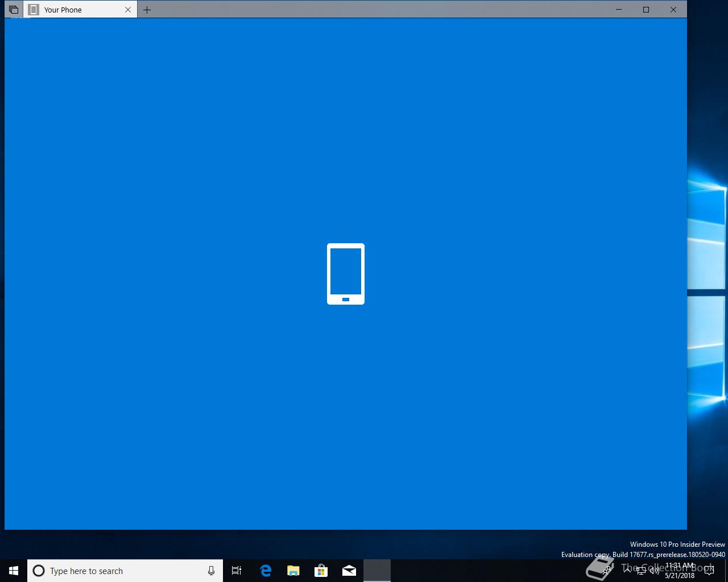Click the phone logo on the splash screen
This screenshot has height=582, width=728.
point(346,274)
